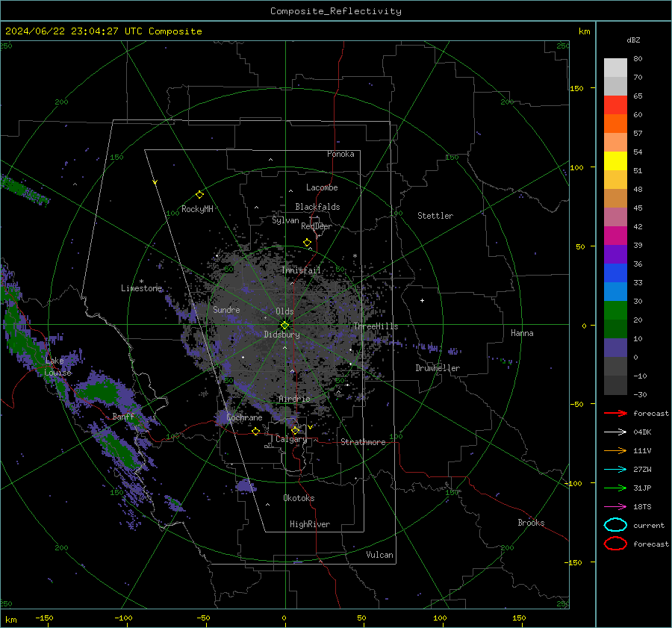Click the Vulcan city label
Screen dimensions: 672x628
[x=379, y=555]
